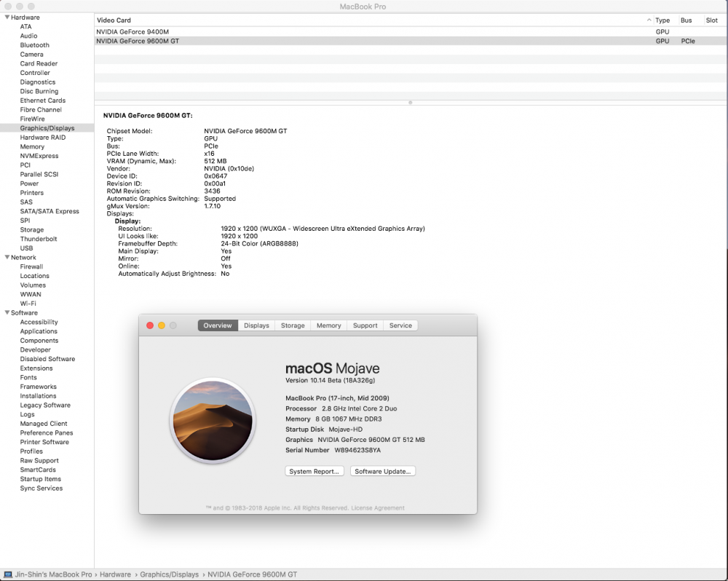Click Hardware in the bottom path bar

click(x=115, y=574)
